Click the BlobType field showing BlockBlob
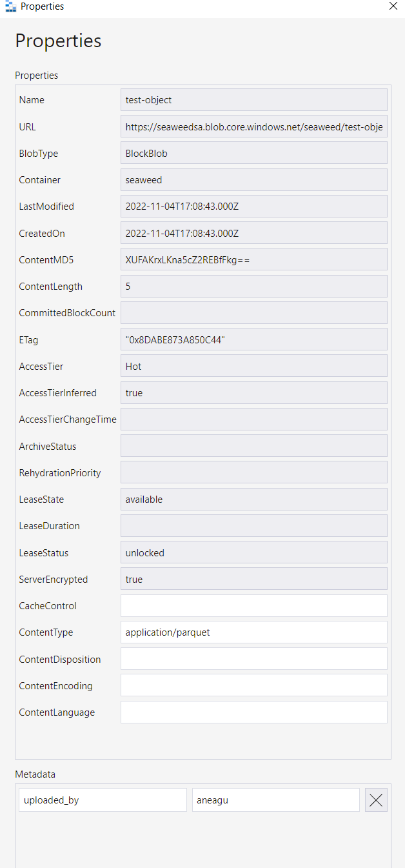The image size is (405, 868). [253, 153]
